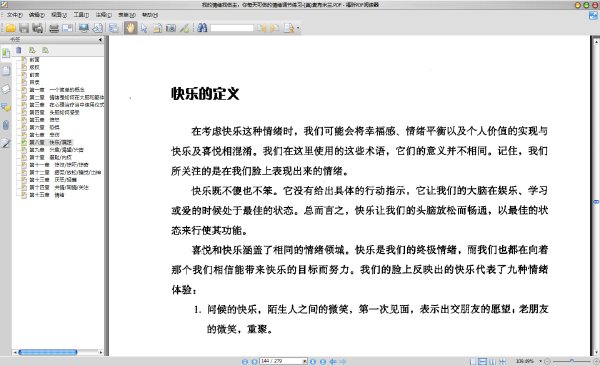Select highlighted bookmark 第八章 快乐
Screen dimensions: 600x366
(51, 142)
